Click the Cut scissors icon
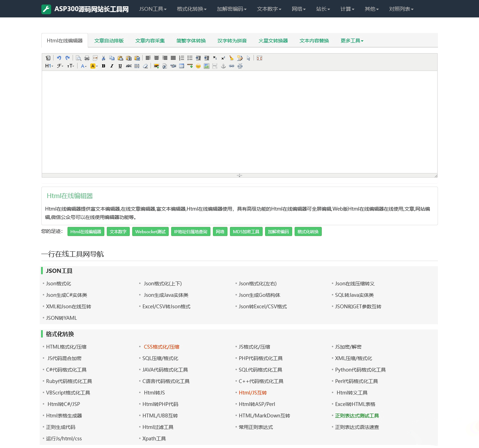The height and width of the screenshot is (448, 479). [x=103, y=58]
